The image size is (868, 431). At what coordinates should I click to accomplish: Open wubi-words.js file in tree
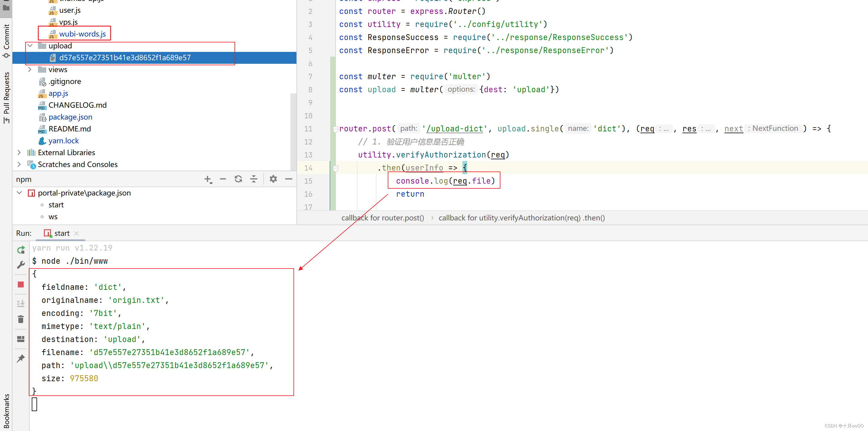(x=82, y=34)
